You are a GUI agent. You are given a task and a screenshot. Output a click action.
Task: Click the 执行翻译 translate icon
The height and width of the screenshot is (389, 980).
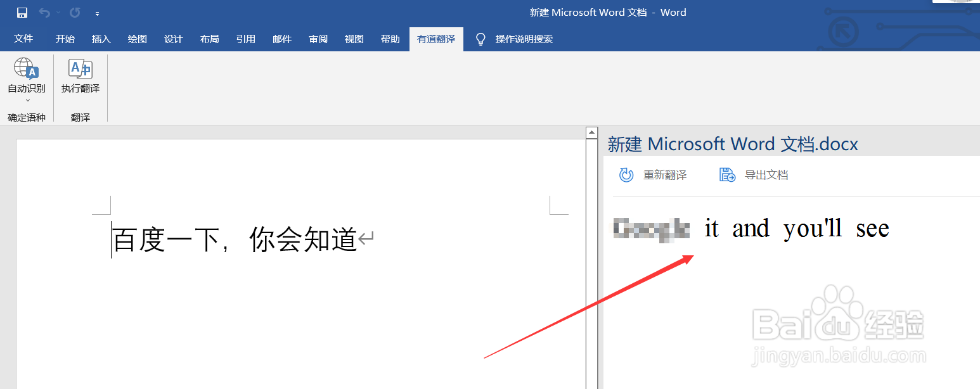pos(81,68)
